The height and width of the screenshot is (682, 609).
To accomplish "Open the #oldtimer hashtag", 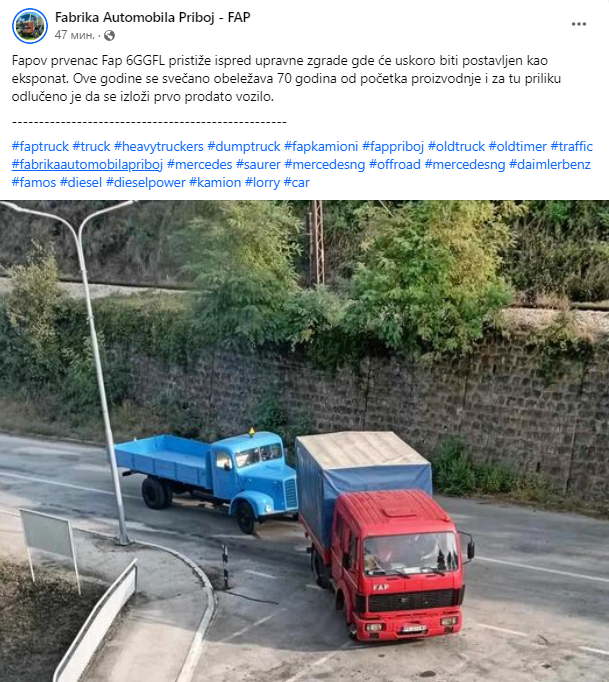I will [517, 147].
